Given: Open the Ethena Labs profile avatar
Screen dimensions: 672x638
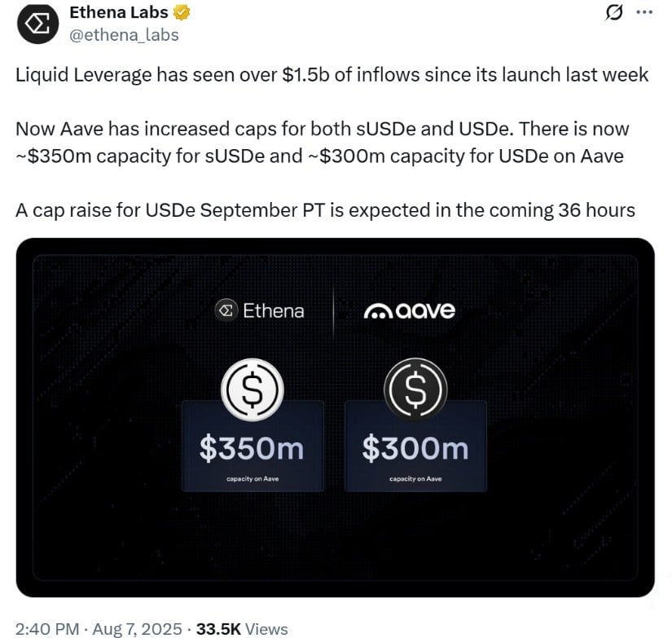Looking at the screenshot, I should coord(37,24).
